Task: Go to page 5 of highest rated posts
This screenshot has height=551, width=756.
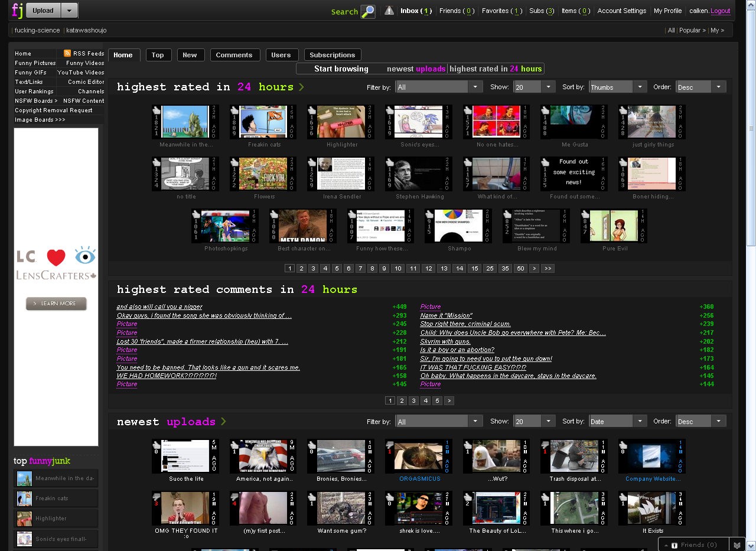Action: 337,268
